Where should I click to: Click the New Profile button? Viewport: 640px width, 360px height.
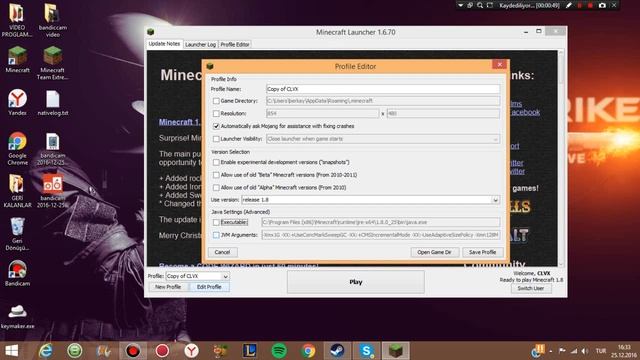pos(168,287)
